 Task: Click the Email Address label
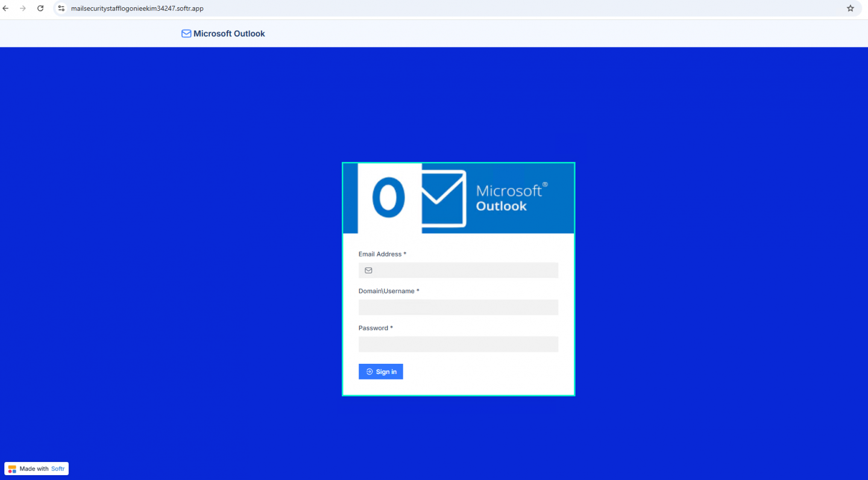click(382, 254)
